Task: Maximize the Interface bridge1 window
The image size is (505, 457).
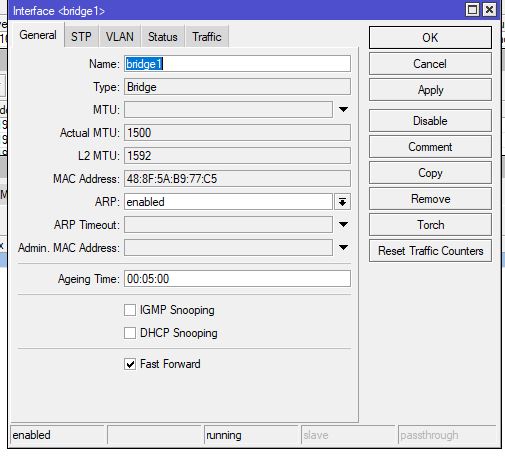Action: (472, 9)
